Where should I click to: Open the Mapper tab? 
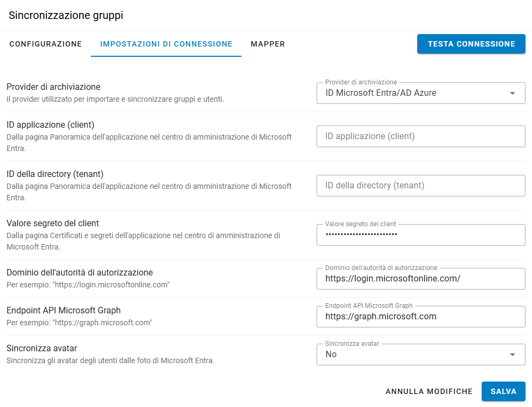[x=268, y=44]
